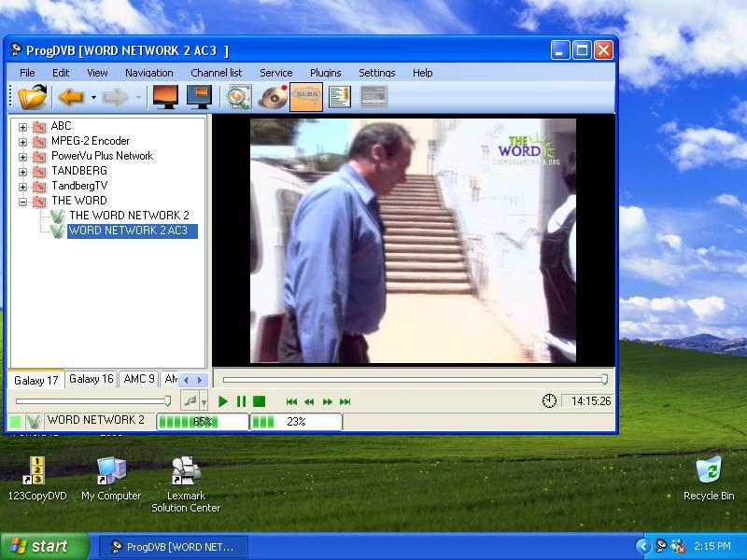This screenshot has height=560, width=747.
Task: Click the orange-screen monitor toolbar icon
Action: (x=165, y=97)
